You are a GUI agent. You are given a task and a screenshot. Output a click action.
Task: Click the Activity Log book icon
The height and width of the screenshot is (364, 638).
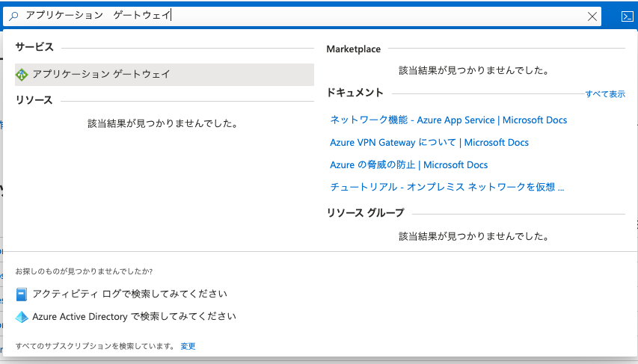pos(22,294)
